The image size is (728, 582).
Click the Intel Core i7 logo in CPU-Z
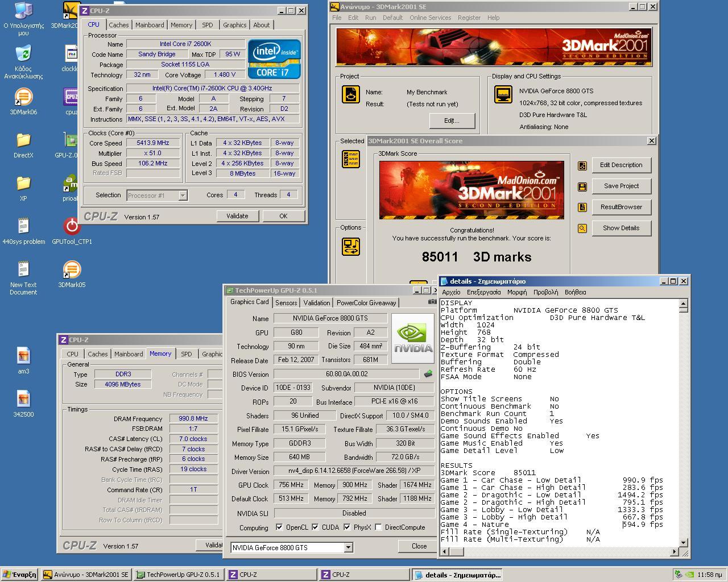274,59
